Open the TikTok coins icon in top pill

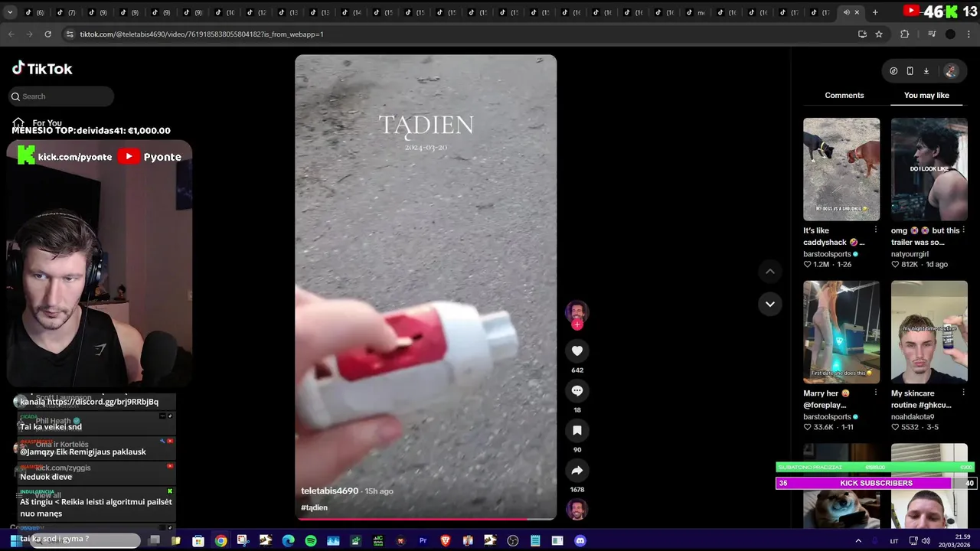point(893,70)
